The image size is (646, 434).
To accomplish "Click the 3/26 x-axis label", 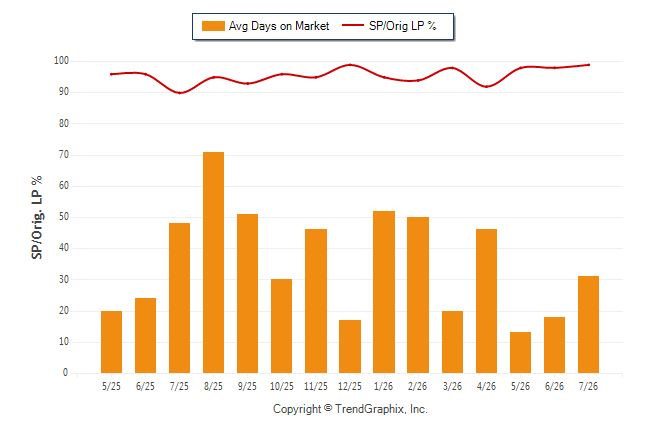I will coord(452,386).
